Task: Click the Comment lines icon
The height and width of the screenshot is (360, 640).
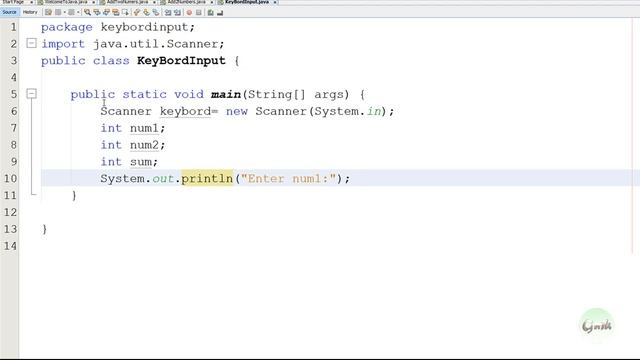Action: click(x=210, y=12)
